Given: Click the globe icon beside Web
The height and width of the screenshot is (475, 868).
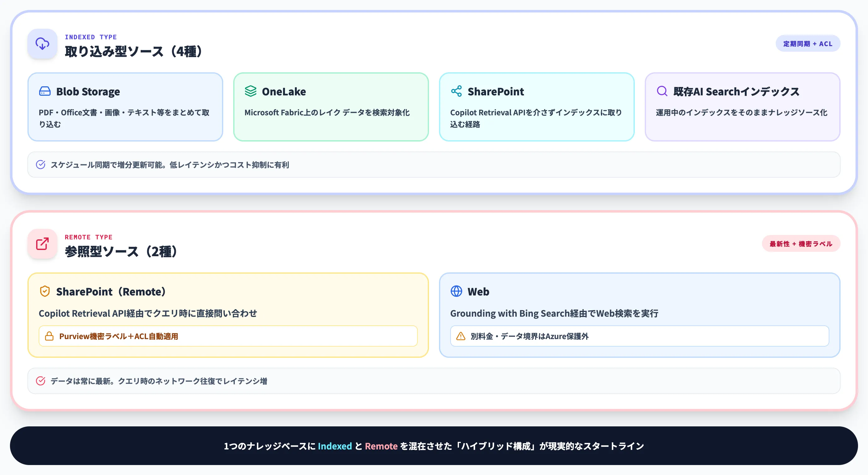Looking at the screenshot, I should pyautogui.click(x=456, y=291).
